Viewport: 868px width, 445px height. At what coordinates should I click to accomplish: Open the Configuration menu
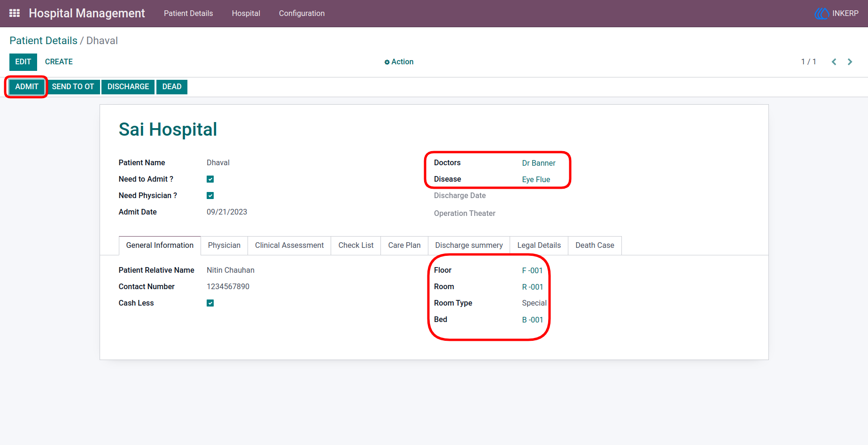(x=302, y=14)
